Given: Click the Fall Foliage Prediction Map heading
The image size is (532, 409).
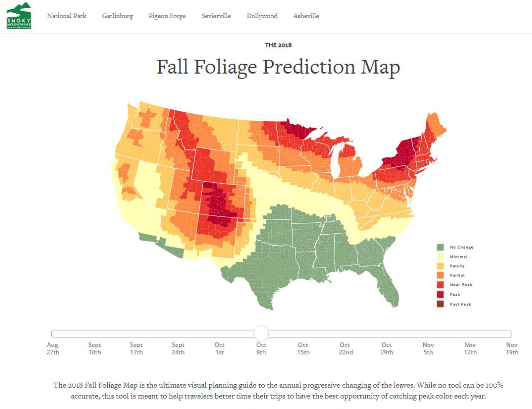Looking at the screenshot, I should pos(278,67).
